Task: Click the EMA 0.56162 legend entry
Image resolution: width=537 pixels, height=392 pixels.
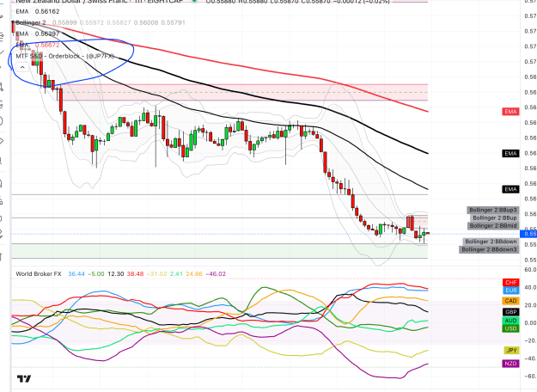Action: [x=38, y=11]
